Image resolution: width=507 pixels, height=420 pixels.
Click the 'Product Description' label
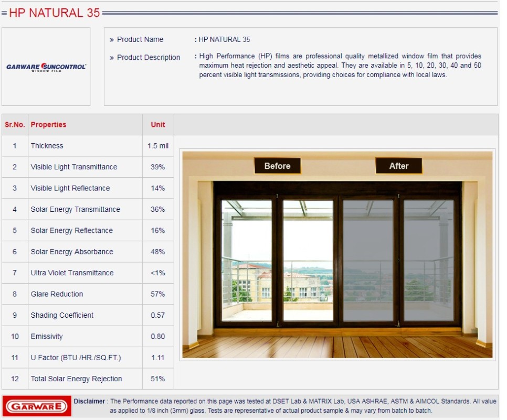pos(149,58)
